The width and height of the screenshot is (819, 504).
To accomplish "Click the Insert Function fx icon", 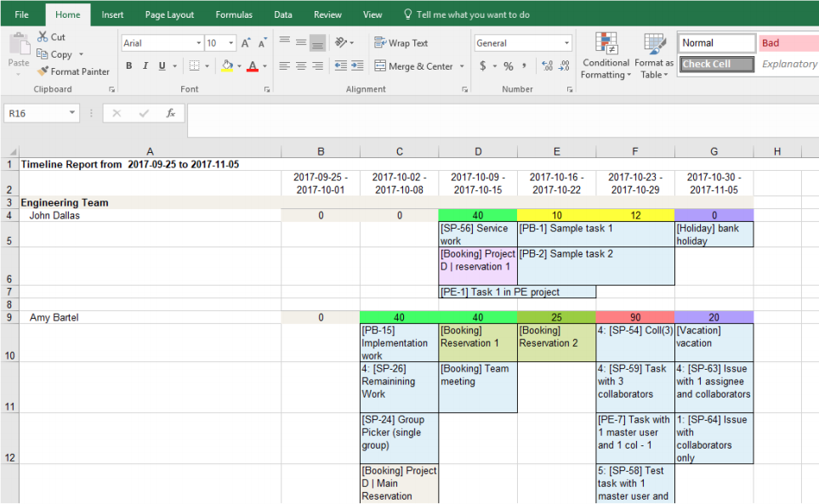I will tap(170, 113).
